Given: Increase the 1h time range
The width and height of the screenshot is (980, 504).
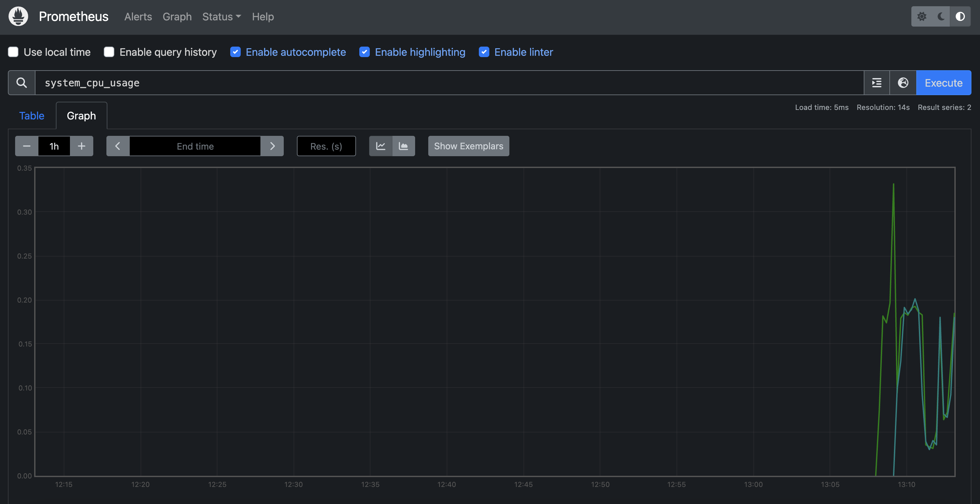Looking at the screenshot, I should pos(81,146).
